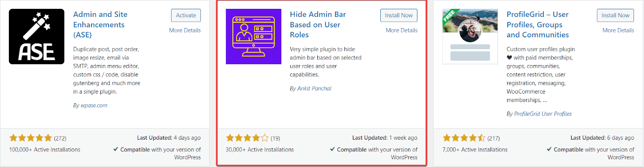Open More Details for Admin and Site Enhancements
The height and width of the screenshot is (167, 644).
coord(185,30)
